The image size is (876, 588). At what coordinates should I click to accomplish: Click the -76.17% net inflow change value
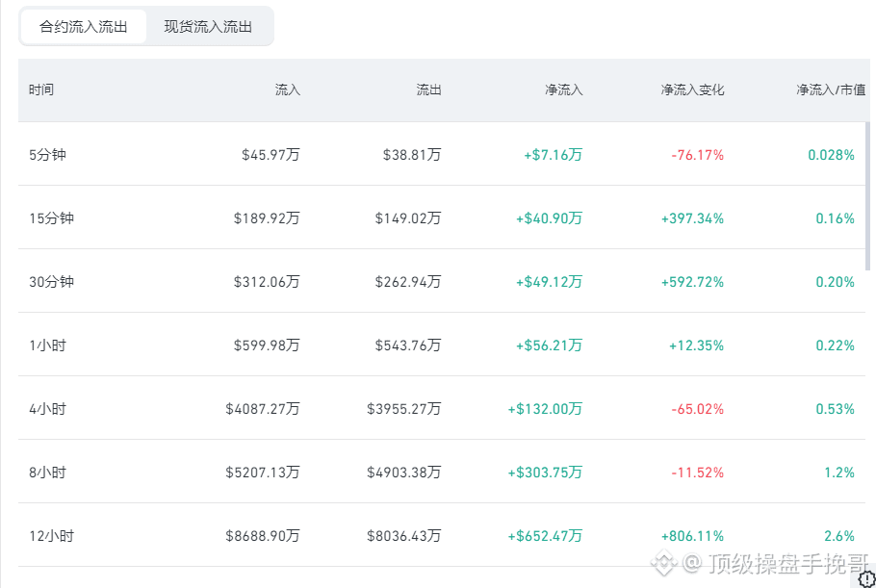pyautogui.click(x=697, y=155)
